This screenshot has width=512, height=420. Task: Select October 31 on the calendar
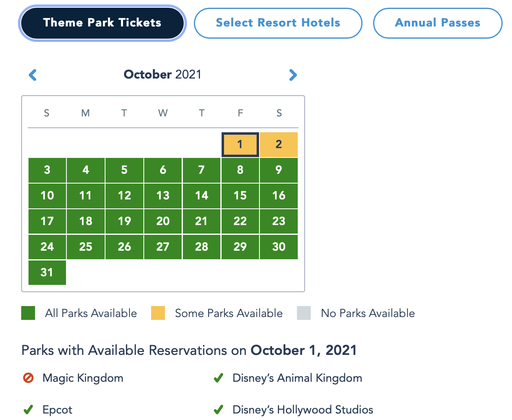pos(47,272)
